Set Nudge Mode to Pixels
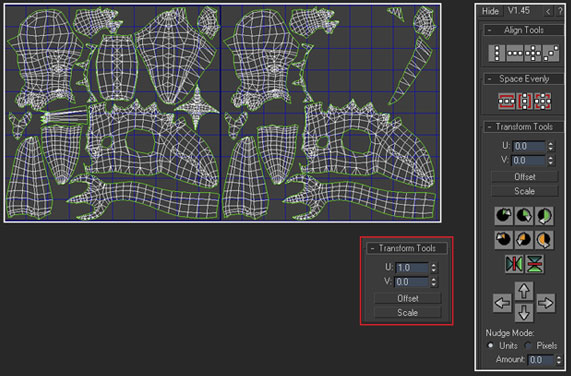Screen dimensions: 571x376 [528, 345]
